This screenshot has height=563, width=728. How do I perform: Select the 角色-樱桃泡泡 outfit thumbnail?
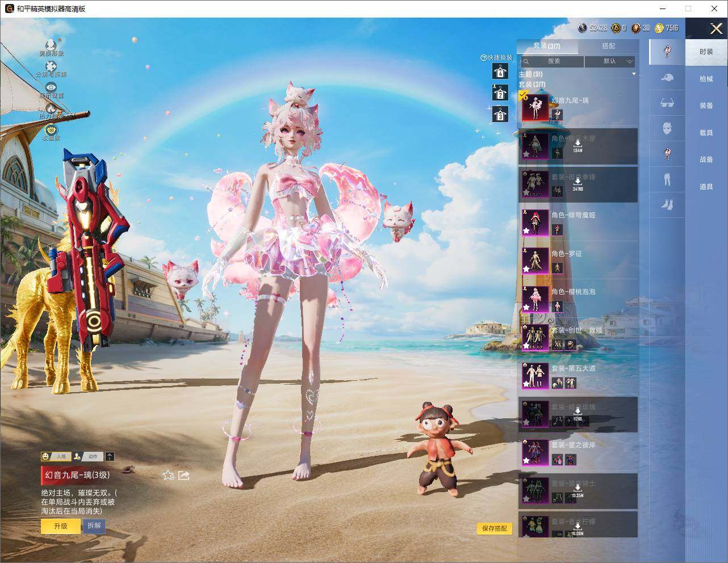pos(535,299)
